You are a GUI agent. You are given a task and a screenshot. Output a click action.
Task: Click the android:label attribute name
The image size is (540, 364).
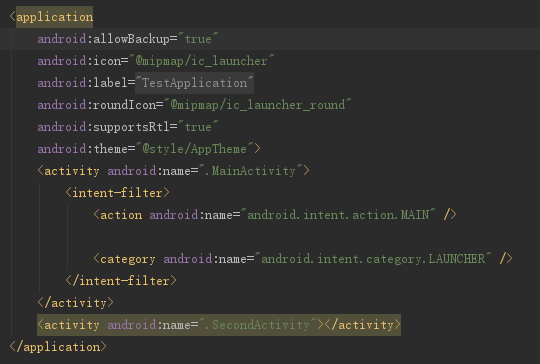point(83,83)
